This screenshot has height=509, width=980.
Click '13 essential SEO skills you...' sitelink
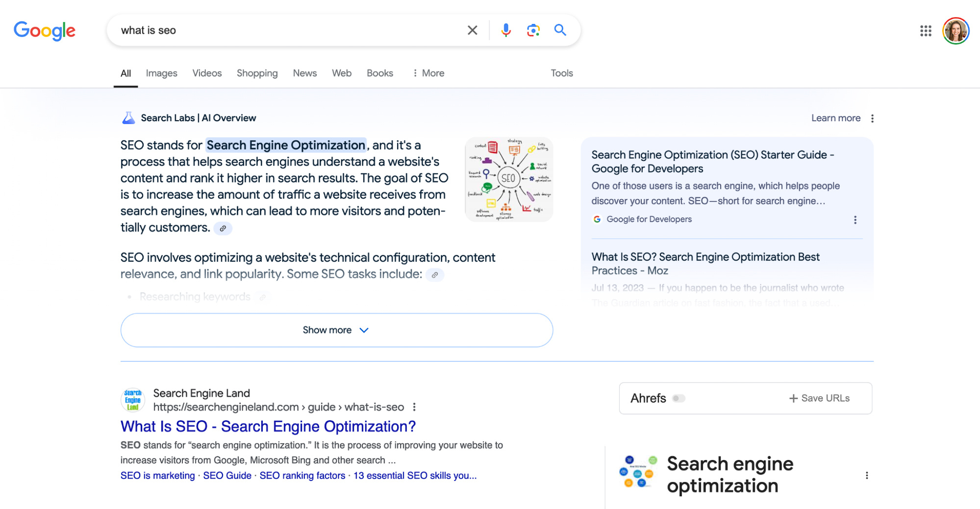click(x=415, y=476)
